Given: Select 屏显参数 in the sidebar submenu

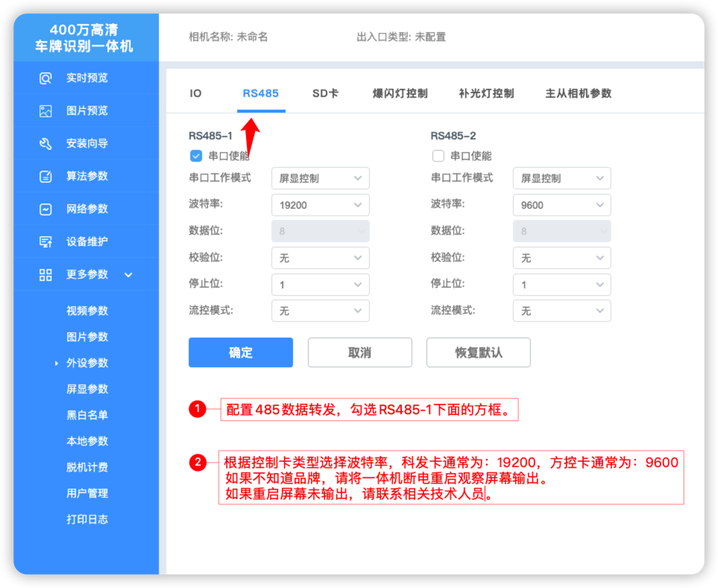Looking at the screenshot, I should pyautogui.click(x=87, y=389).
